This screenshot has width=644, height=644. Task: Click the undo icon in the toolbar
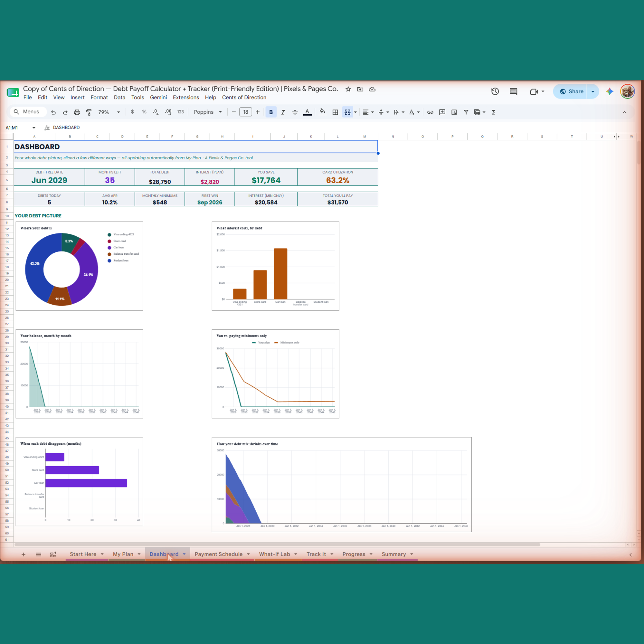(53, 112)
